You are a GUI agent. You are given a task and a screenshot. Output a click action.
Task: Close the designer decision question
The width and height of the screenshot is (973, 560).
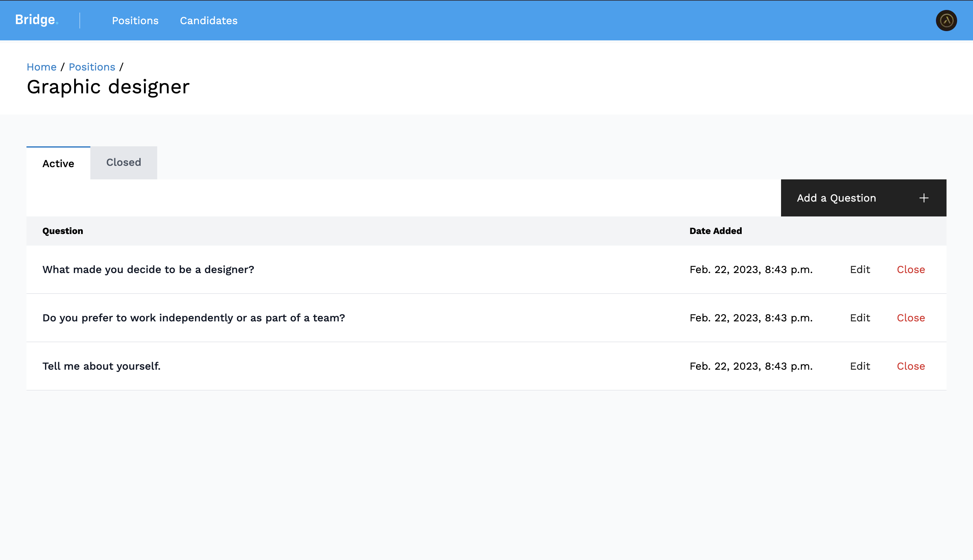tap(910, 270)
